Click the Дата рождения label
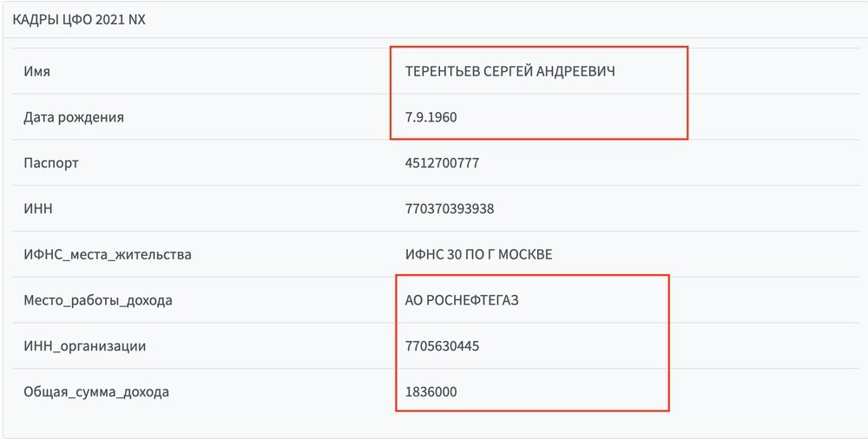Viewport: 868px width, 439px height. tap(74, 117)
